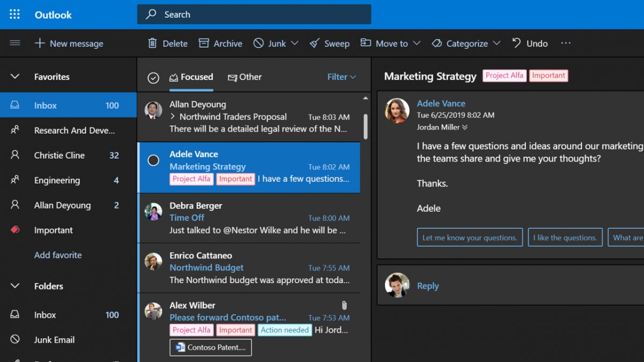The image size is (644, 362).
Task: Open Research And Deve... favorite
Action: click(68, 130)
